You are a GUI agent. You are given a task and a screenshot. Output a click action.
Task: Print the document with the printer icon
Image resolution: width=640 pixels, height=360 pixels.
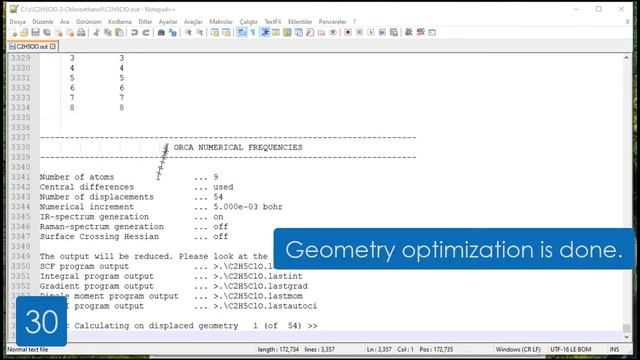[x=81, y=33]
